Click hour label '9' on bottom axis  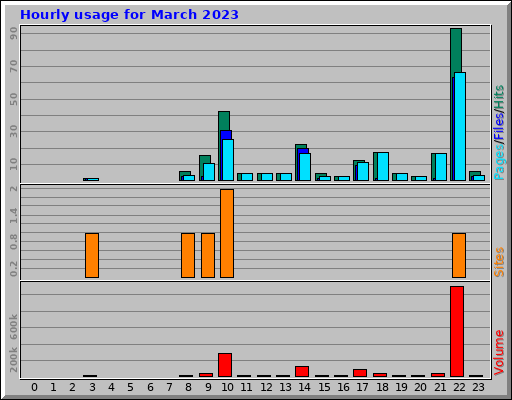point(208,387)
